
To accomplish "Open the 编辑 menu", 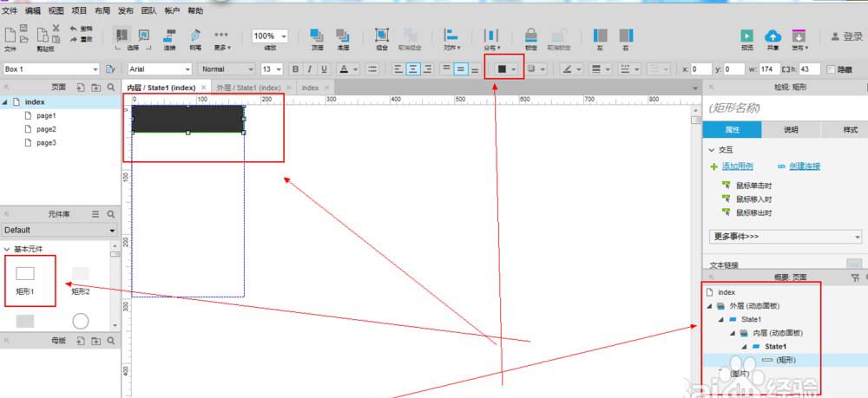I will (x=33, y=10).
